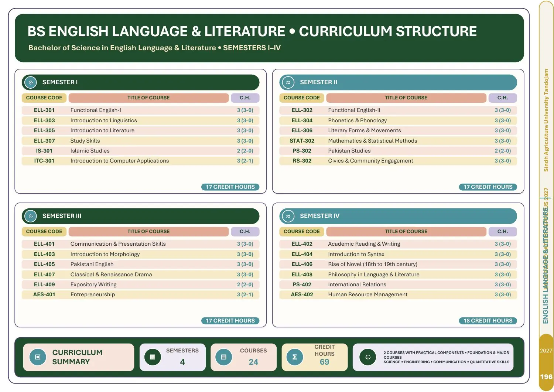Click the sigma icon beside CREDIT HOURS
554x392 pixels.
tap(294, 357)
